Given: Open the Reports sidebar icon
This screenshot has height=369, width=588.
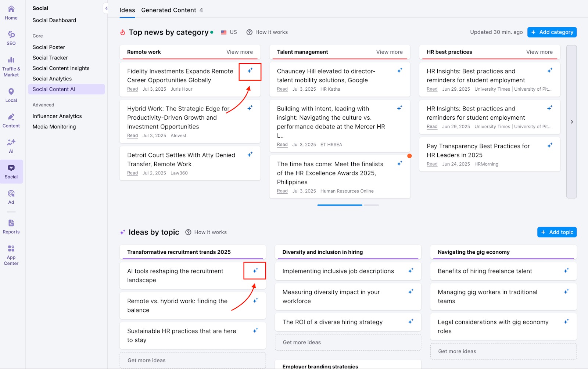Looking at the screenshot, I should 11,226.
